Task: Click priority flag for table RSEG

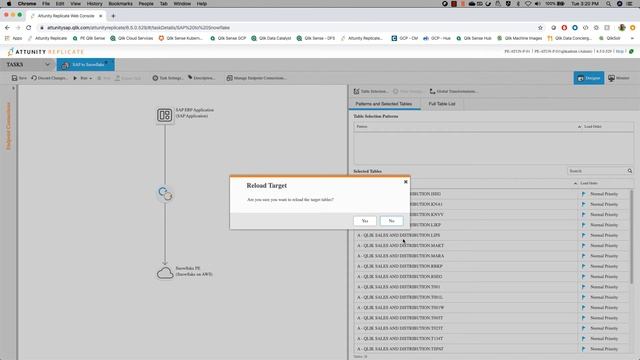Action: 584,277
